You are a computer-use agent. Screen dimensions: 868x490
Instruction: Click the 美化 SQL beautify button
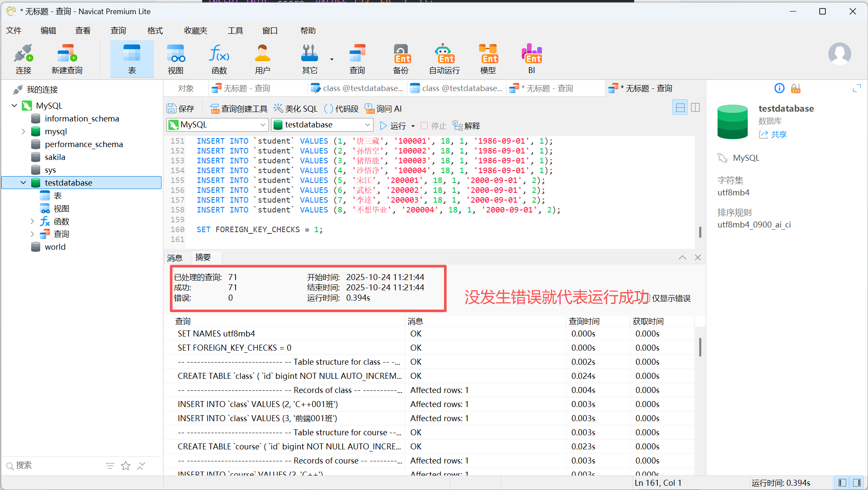(296, 109)
